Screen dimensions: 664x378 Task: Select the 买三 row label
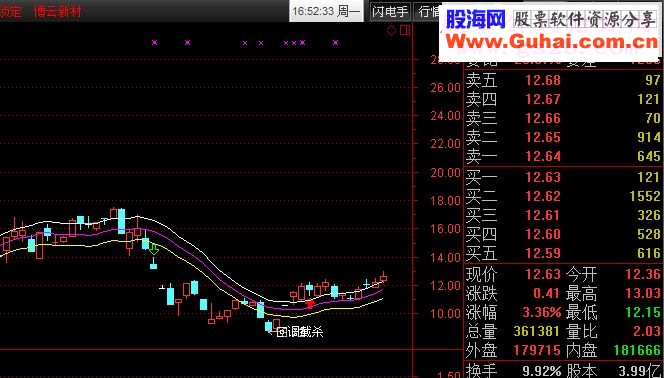(x=481, y=215)
